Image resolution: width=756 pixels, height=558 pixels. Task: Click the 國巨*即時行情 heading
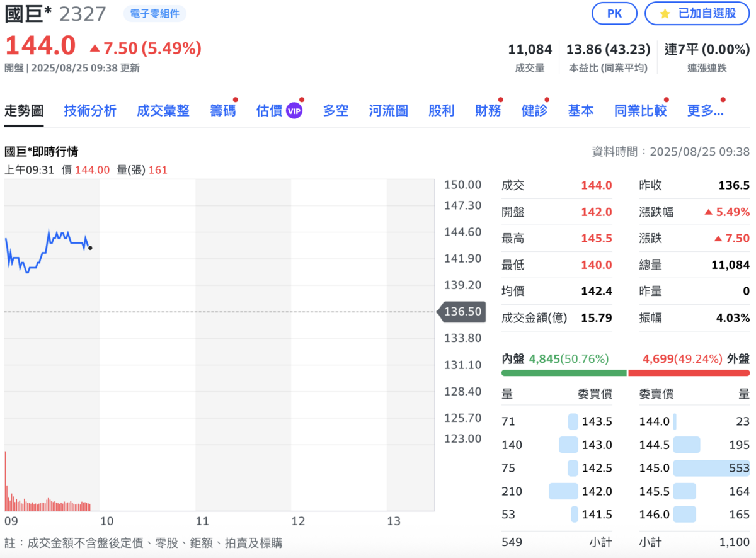coord(42,151)
